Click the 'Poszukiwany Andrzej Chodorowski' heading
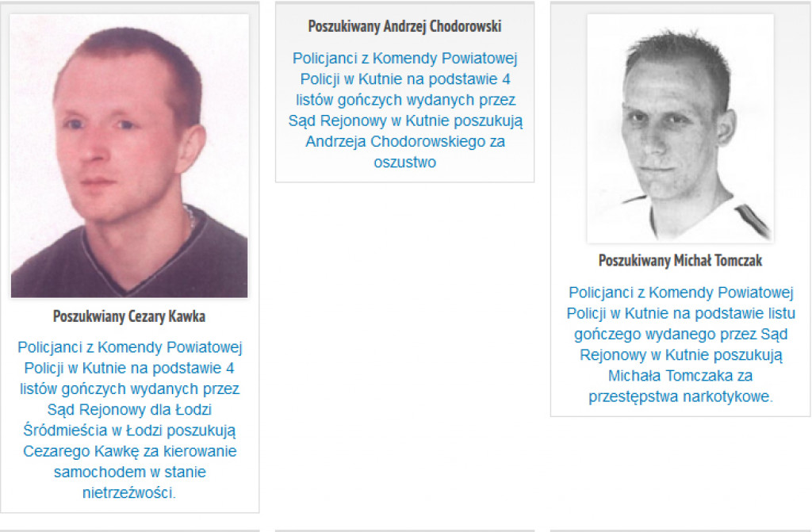Viewport: 812px width, 532px height. click(x=405, y=26)
